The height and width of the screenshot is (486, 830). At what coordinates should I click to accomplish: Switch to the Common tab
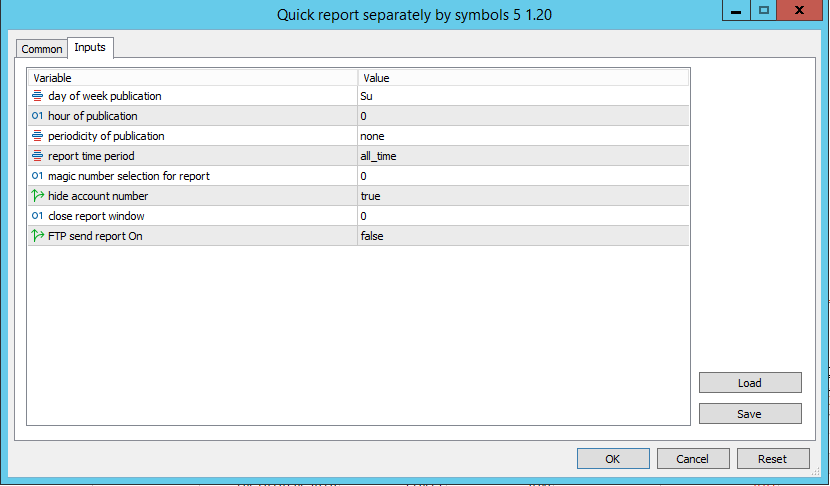[42, 49]
